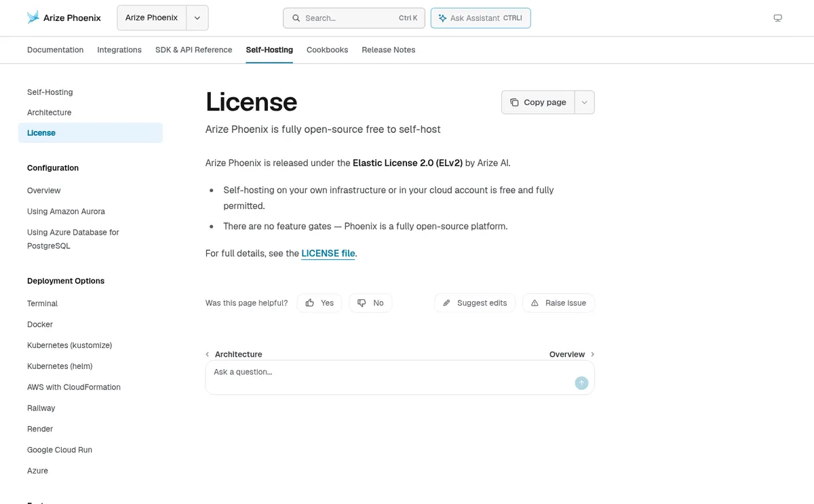This screenshot has width=814, height=504.
Task: Click the thumbs up icon
Action: coord(309,303)
